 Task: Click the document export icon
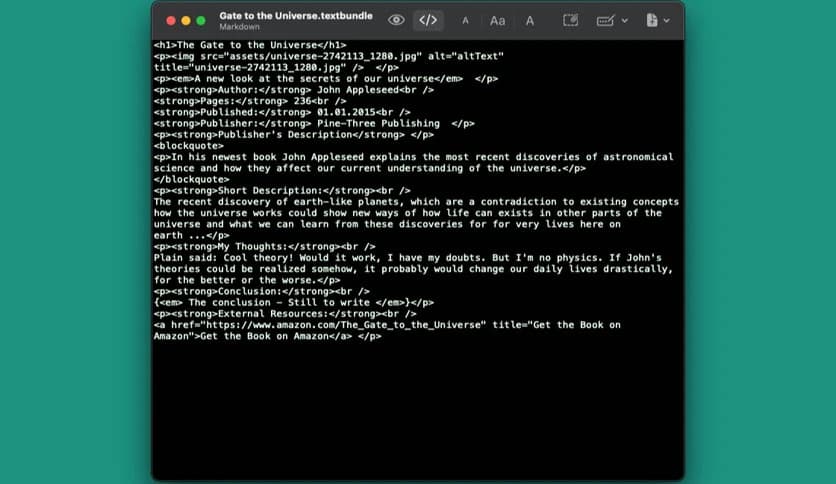652,20
